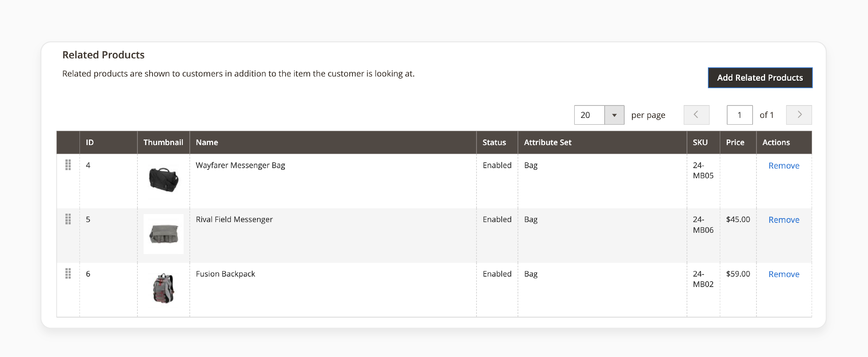Click the Name column header
This screenshot has height=357, width=868.
coord(333,143)
